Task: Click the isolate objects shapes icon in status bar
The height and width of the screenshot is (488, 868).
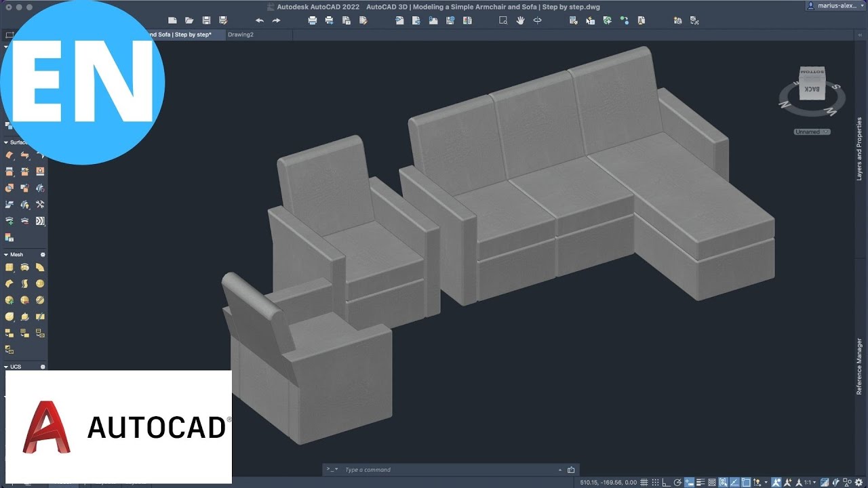Action: click(847, 482)
